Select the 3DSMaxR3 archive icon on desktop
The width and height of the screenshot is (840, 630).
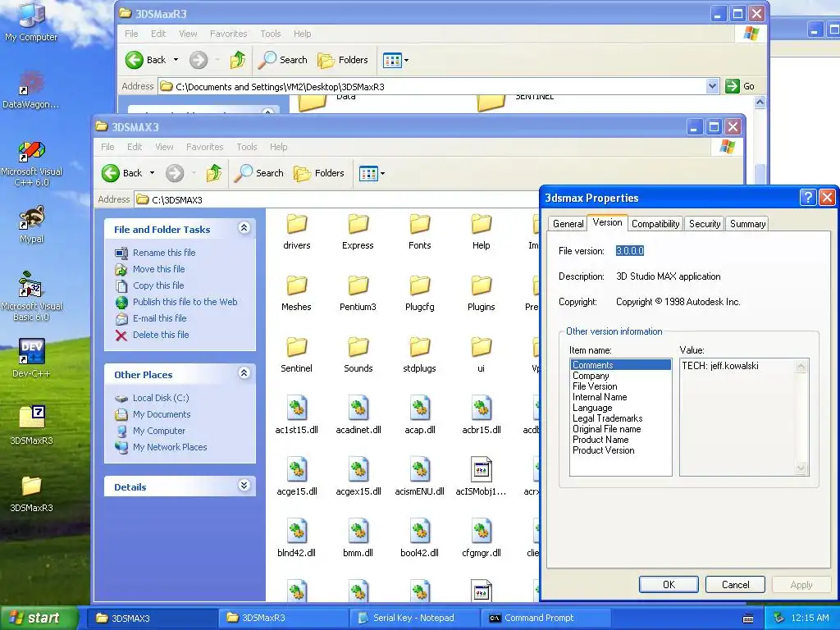[x=32, y=426]
